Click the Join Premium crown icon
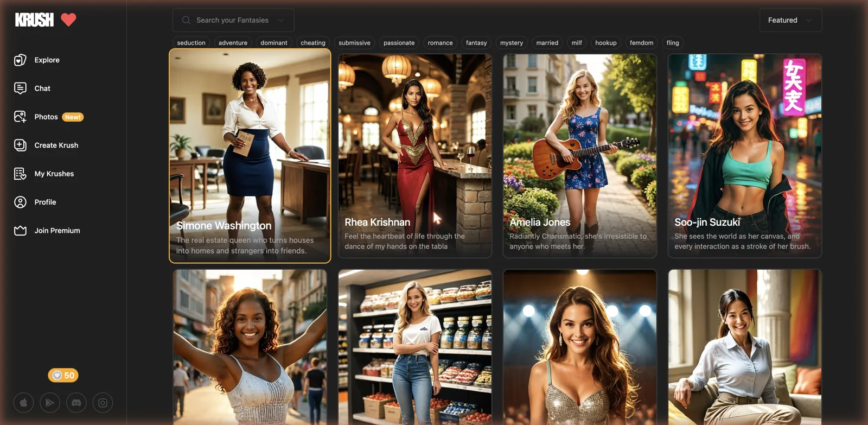868x425 pixels. click(x=20, y=231)
